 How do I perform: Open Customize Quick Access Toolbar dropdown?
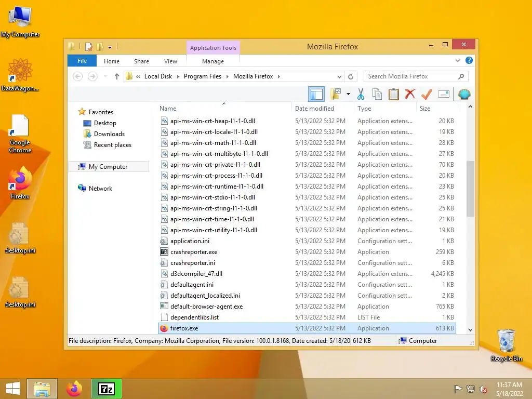[x=110, y=47]
